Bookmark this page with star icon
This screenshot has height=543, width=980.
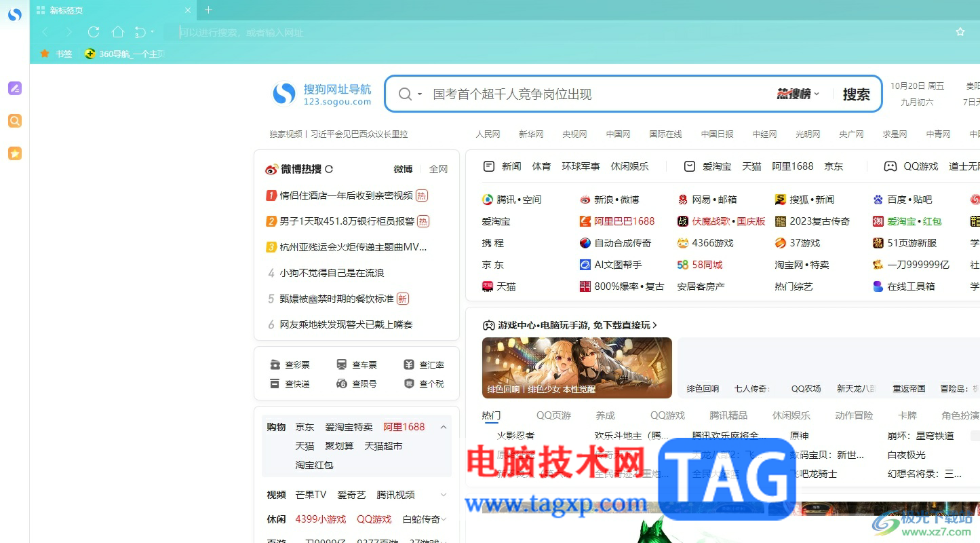(x=960, y=32)
